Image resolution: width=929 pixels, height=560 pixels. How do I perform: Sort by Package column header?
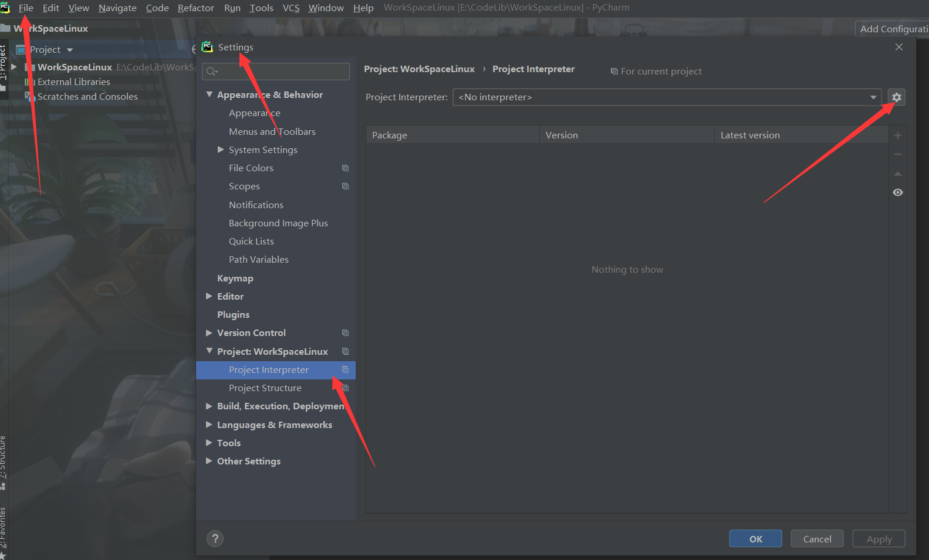click(452, 135)
